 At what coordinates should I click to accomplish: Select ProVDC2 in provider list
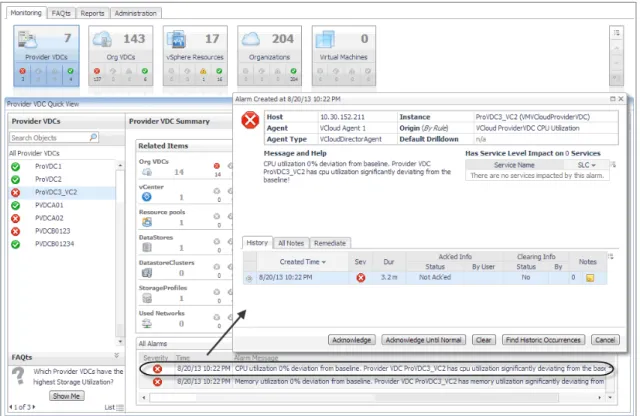pos(48,179)
